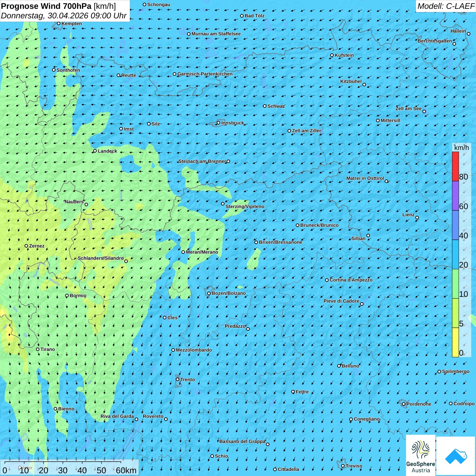Viewport: 476px width, 476px height.
Task: Click the Cortina d'Ampezzo marker
Action: tap(327, 280)
